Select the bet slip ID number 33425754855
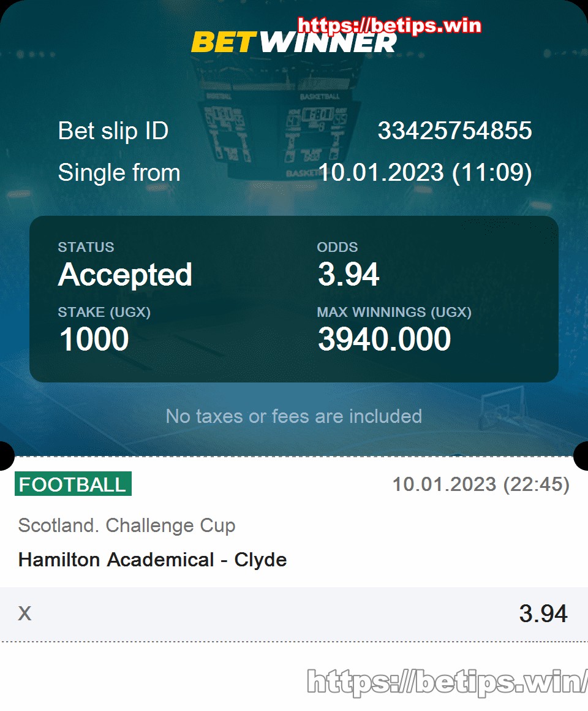Screen dimensions: 588x711 [x=455, y=131]
